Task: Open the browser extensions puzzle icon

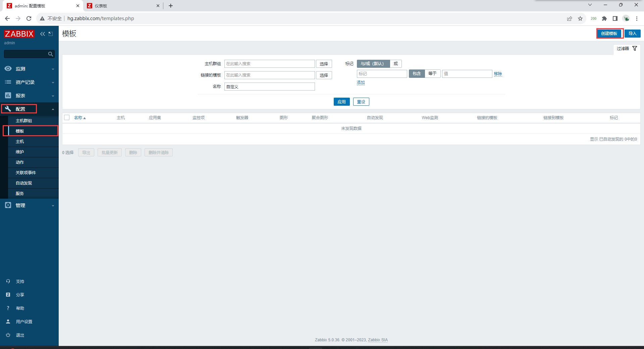Action: [604, 18]
